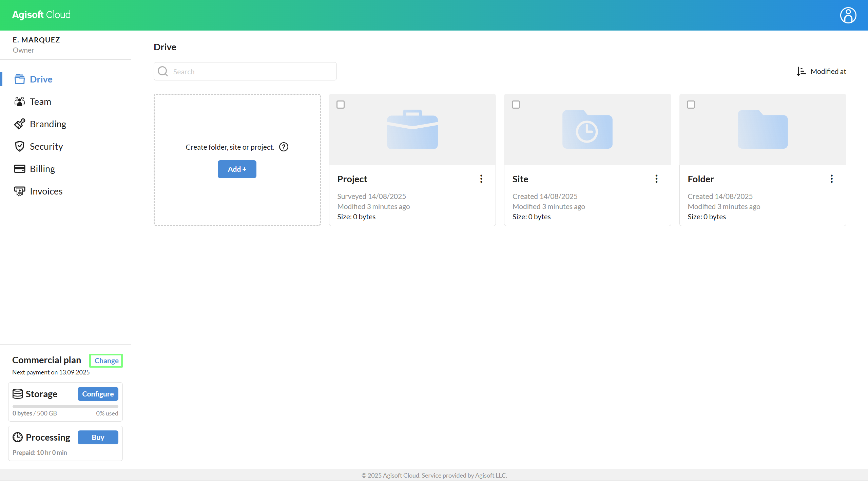Open the user account profile icon
This screenshot has width=868, height=481.
[848, 15]
